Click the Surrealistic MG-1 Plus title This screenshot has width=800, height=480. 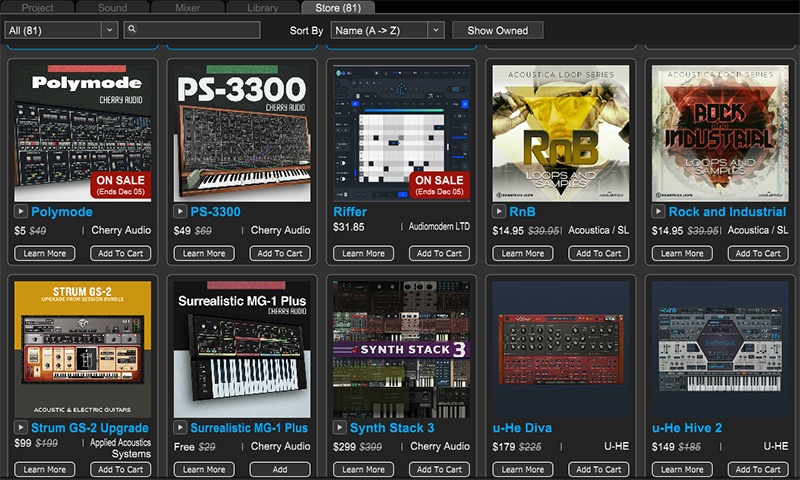[249, 428]
